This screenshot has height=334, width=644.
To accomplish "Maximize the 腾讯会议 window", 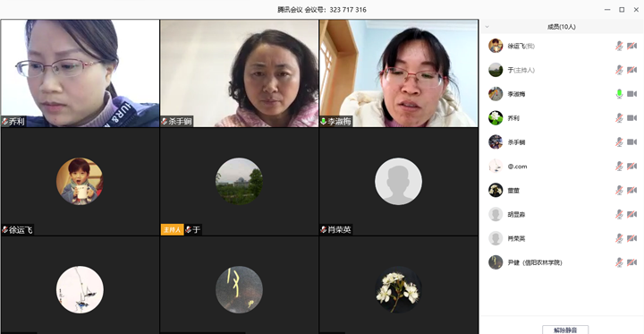I will 622,10.
